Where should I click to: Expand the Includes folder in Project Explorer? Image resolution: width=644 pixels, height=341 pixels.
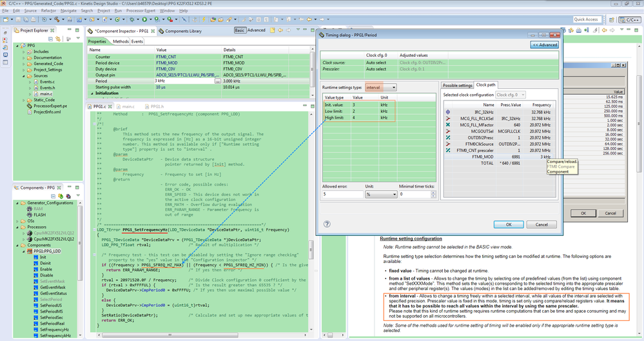23,51
